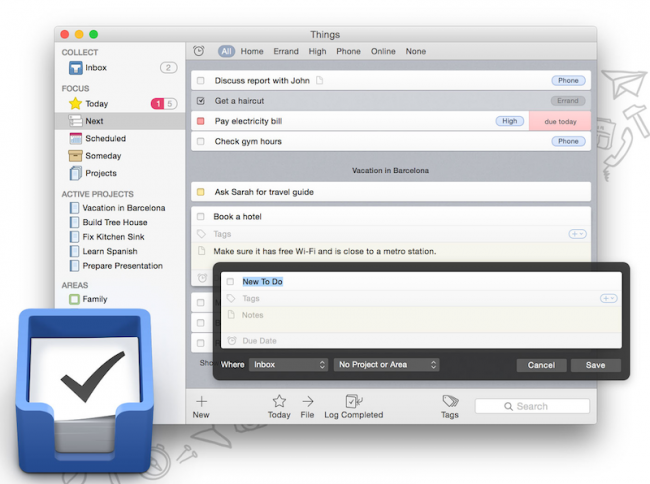650x484 pixels.
Task: Click the Notes page icon in dialog
Action: point(231,315)
